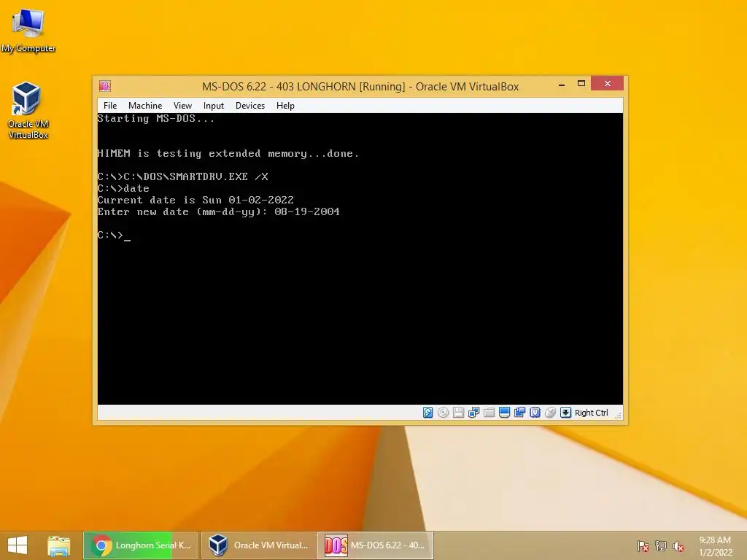Click the overlapping windows status icon
The height and width of the screenshot is (560, 747).
tap(519, 413)
